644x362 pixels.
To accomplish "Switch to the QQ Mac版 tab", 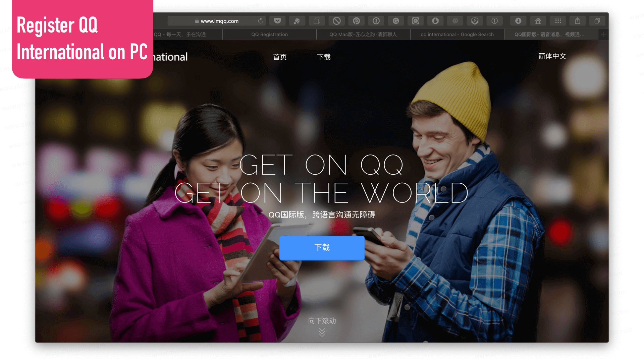I will click(363, 35).
